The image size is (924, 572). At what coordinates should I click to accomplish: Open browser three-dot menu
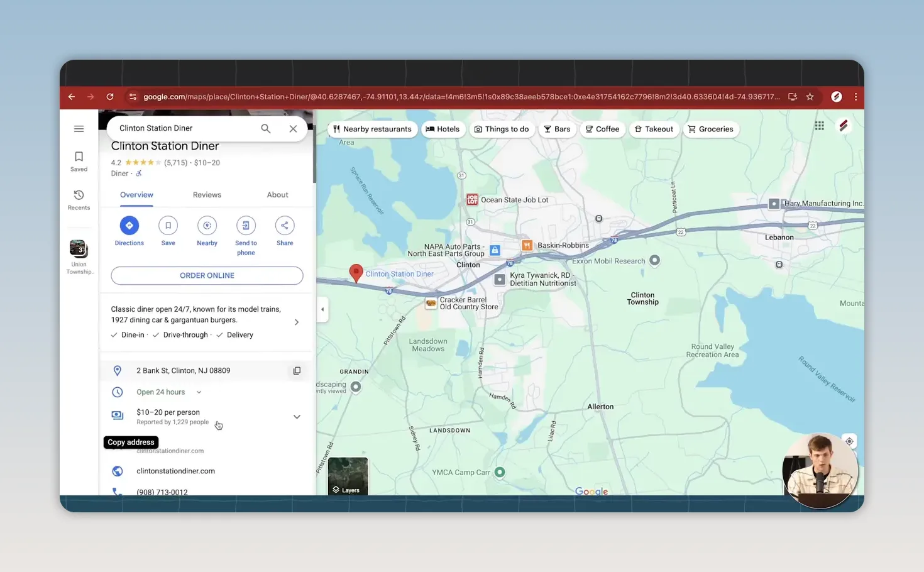click(855, 97)
